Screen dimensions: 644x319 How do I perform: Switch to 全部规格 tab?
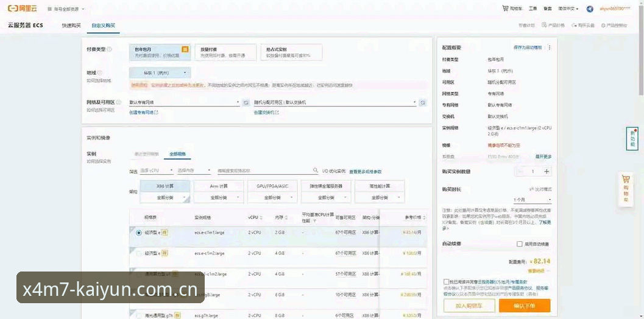point(177,154)
